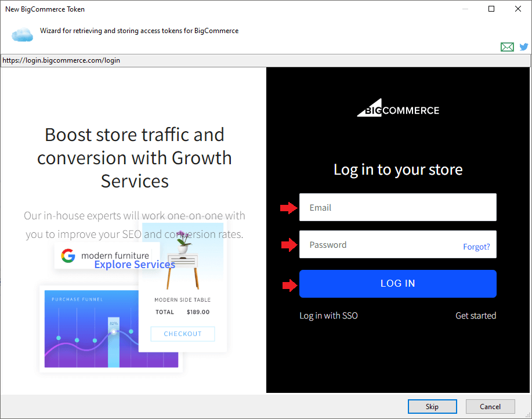This screenshot has height=419, width=532.
Task: Minimize the New BigCommerce Token window
Action: click(x=465, y=9)
